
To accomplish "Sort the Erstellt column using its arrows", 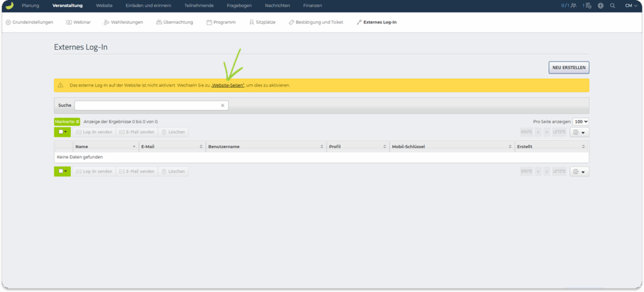I will click(583, 146).
